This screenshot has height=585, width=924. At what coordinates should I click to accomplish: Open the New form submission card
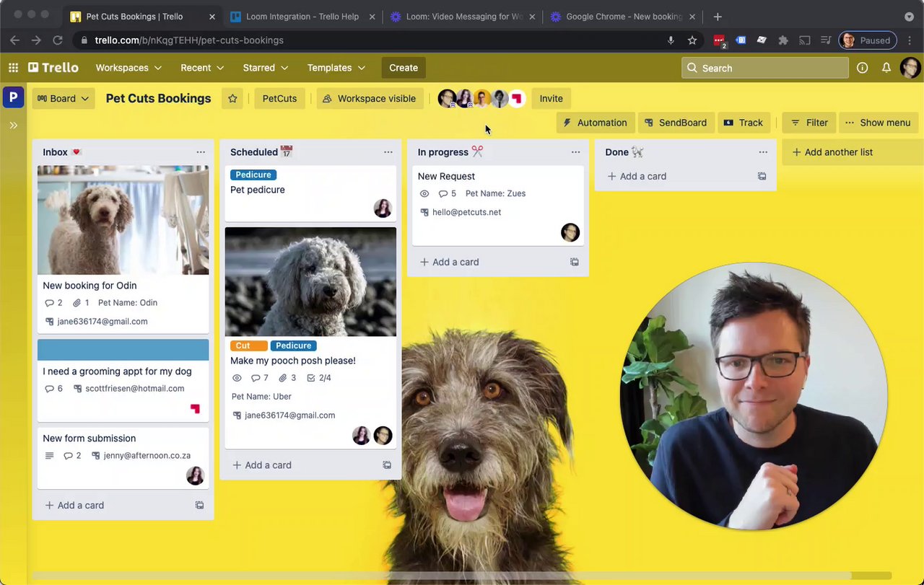click(x=123, y=457)
